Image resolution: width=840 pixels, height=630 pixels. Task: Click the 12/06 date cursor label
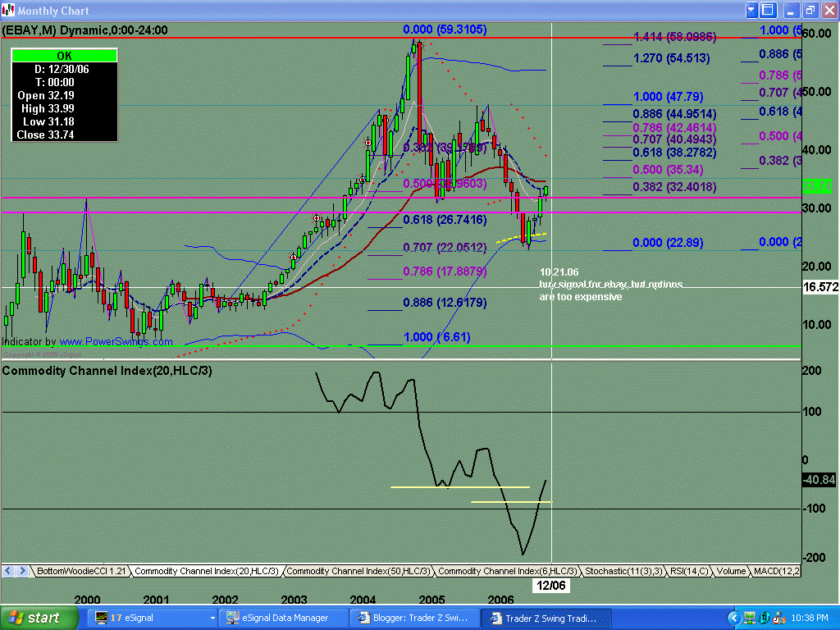(551, 586)
